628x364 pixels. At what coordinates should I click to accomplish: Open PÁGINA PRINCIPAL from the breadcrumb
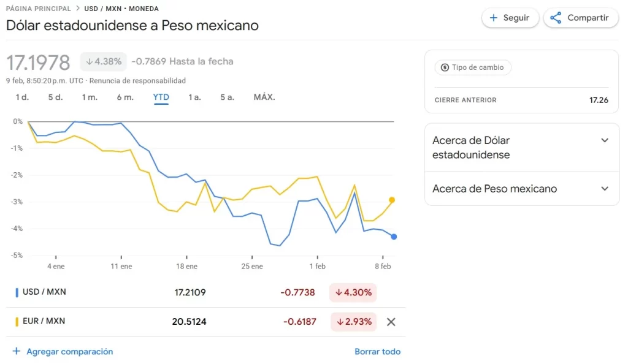pos(38,9)
